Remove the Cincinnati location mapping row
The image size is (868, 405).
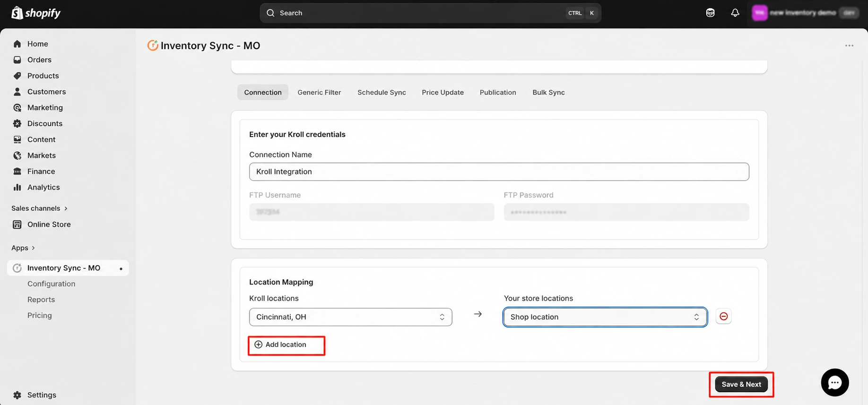point(723,317)
